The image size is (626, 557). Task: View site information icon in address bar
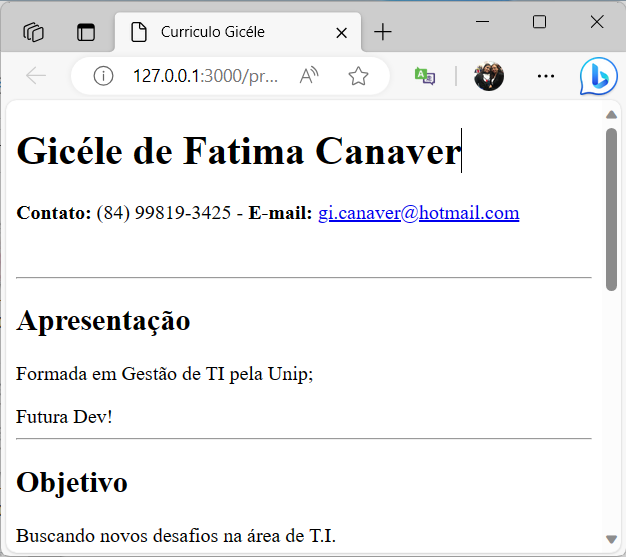103,76
